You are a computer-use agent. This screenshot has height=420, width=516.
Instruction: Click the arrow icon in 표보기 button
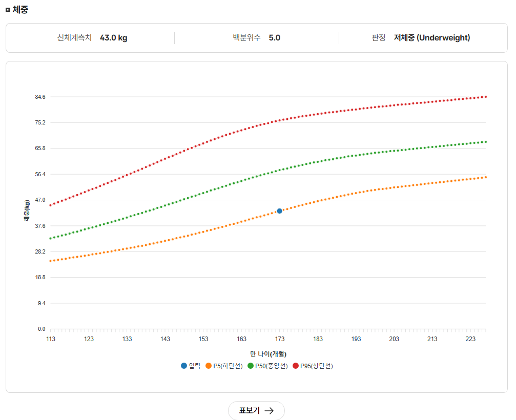click(269, 411)
